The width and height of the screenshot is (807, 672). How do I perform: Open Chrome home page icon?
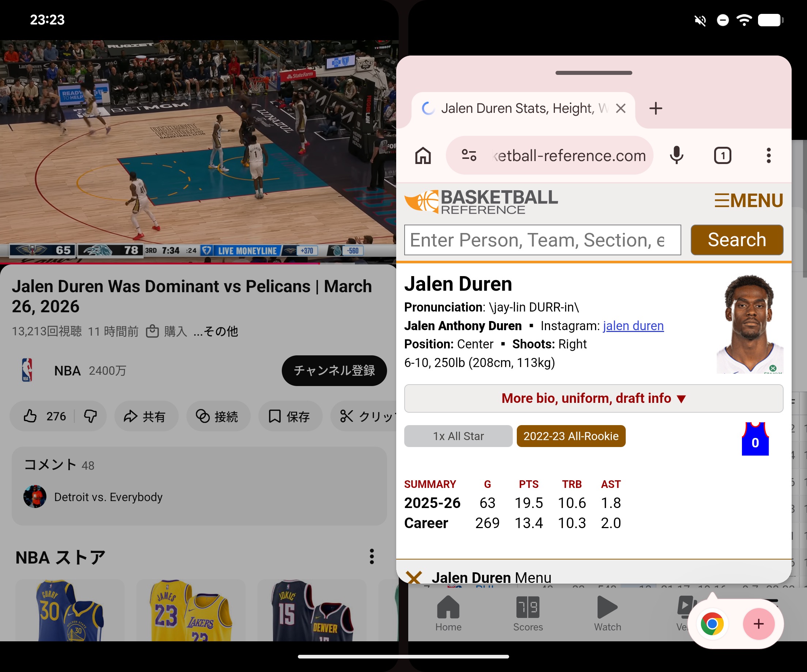coord(423,156)
